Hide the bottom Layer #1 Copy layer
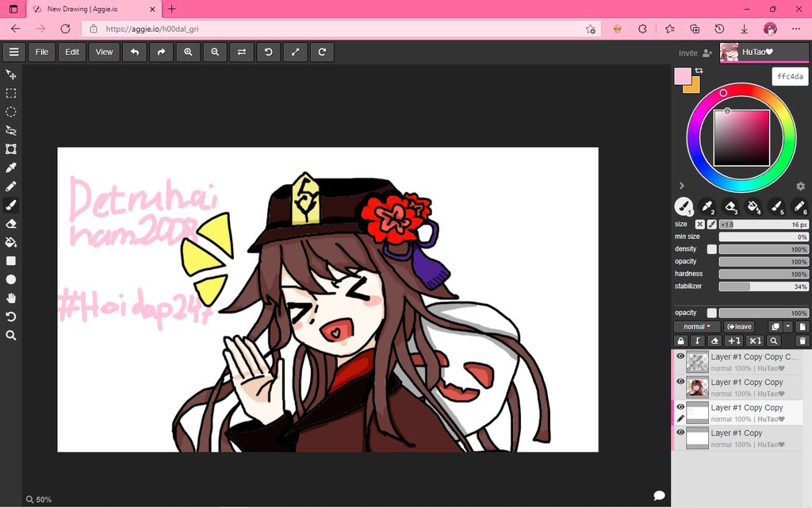 tap(680, 433)
